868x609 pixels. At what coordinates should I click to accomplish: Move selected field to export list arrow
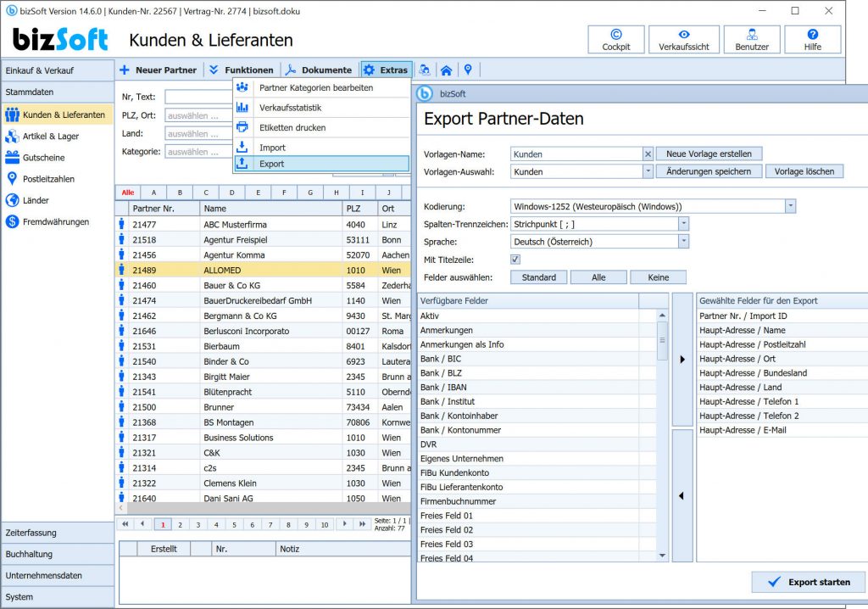click(x=682, y=359)
